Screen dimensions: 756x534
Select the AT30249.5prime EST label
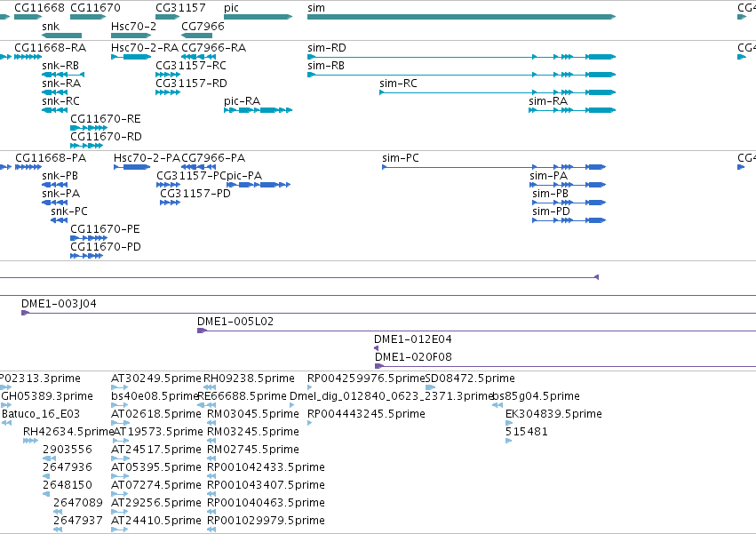tap(156, 379)
